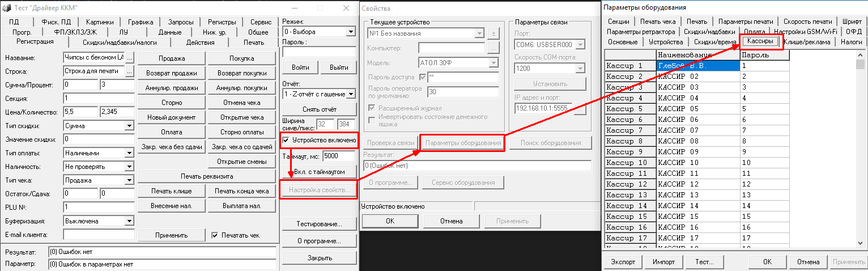Click the Пароль input field
This screenshot has width=868, height=271.
point(318,52)
